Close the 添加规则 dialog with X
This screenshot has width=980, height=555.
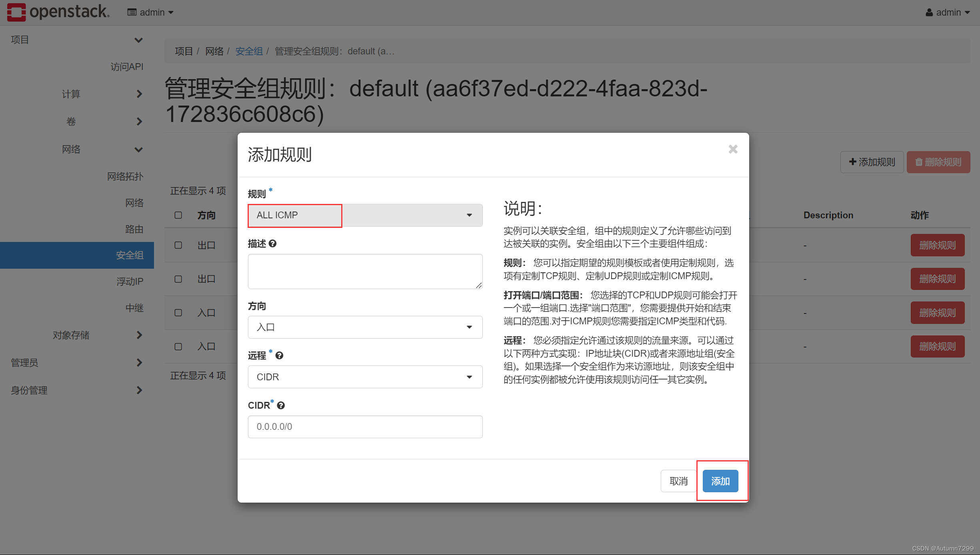point(733,149)
